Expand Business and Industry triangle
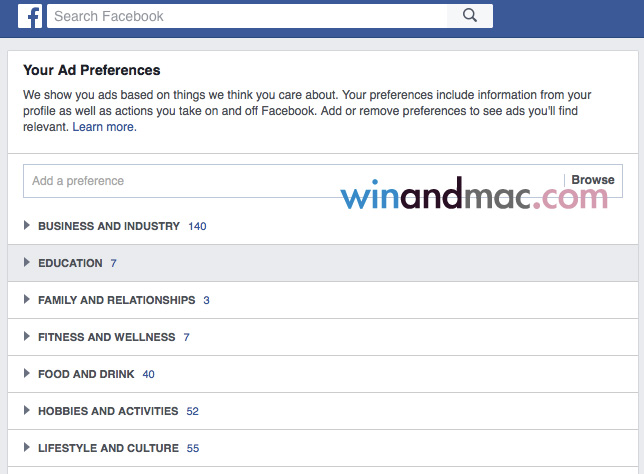 click(x=27, y=225)
